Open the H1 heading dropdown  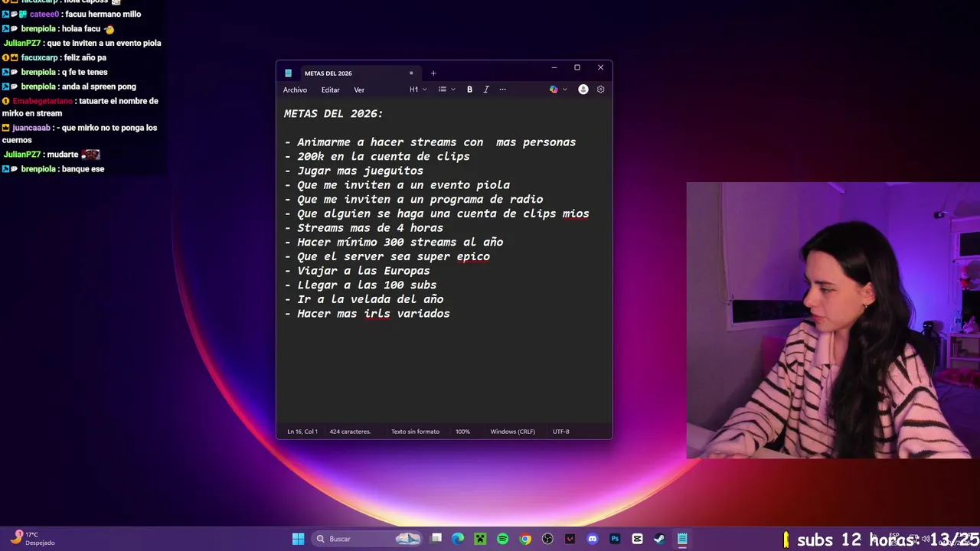pos(418,90)
